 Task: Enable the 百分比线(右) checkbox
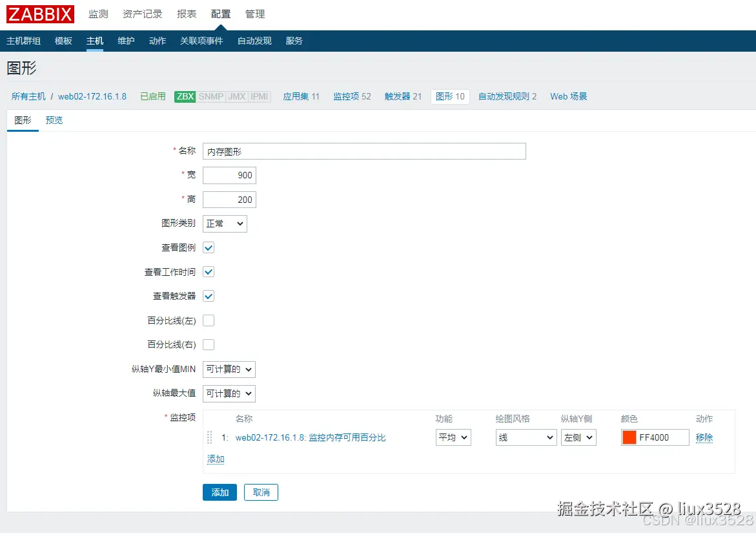pyautogui.click(x=208, y=344)
